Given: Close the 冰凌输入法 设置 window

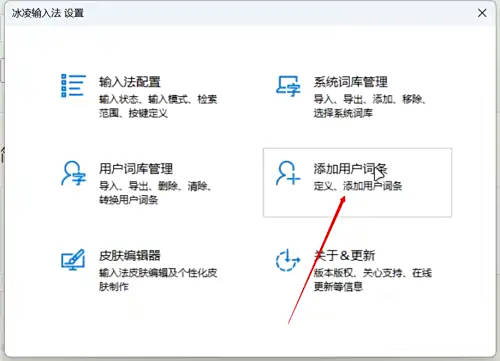Looking at the screenshot, I should (482, 13).
